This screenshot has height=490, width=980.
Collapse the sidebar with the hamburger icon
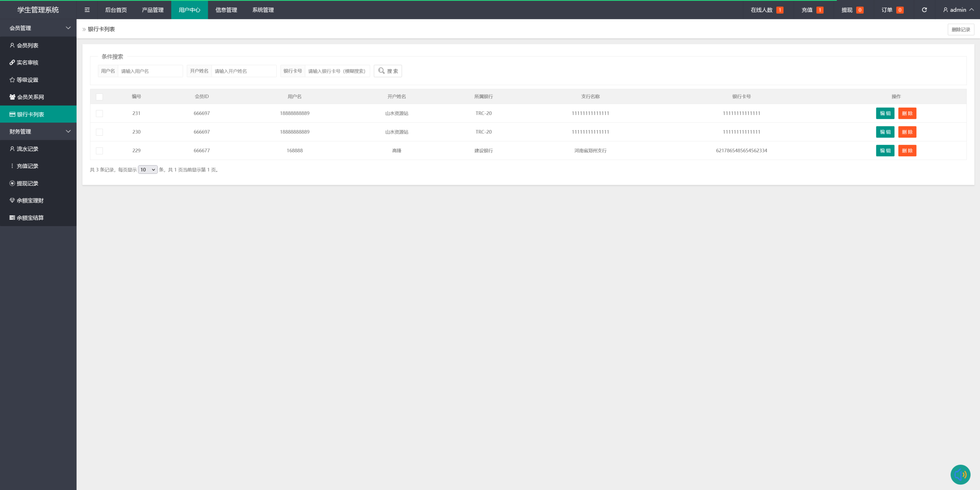87,10
